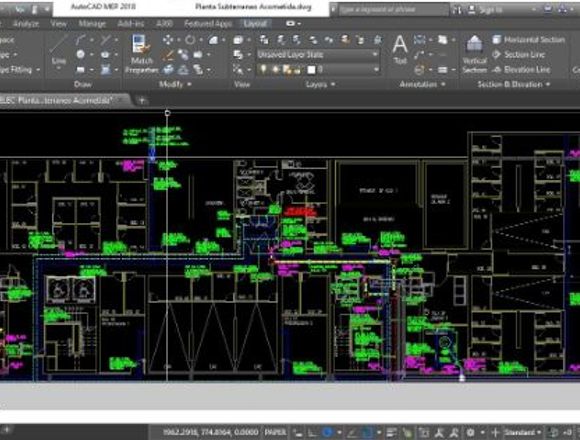Screen dimensions: 580x440
Task: Select the Layout ribbon tab
Action: click(255, 24)
